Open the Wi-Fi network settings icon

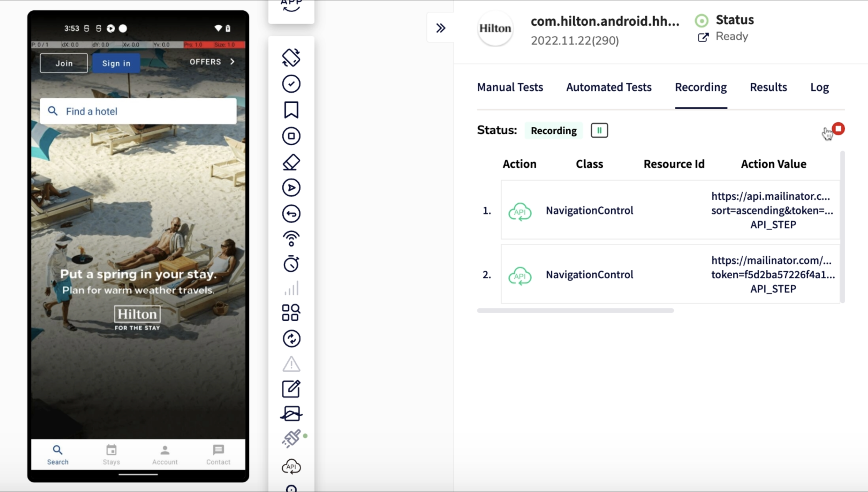[x=291, y=239]
